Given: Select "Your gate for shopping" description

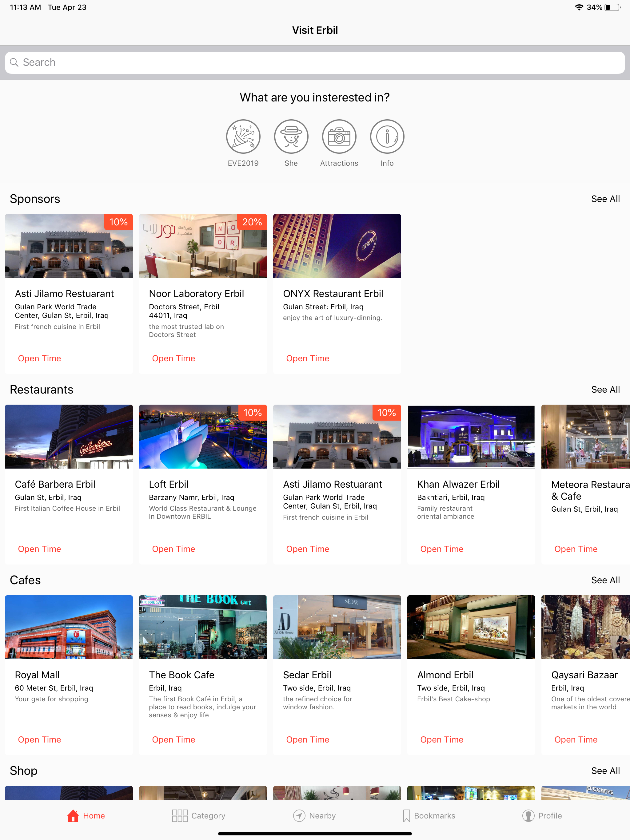Looking at the screenshot, I should click(51, 699).
